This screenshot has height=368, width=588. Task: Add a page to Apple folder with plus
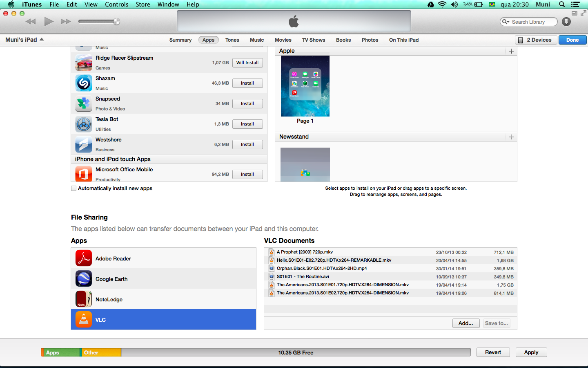pyautogui.click(x=512, y=51)
